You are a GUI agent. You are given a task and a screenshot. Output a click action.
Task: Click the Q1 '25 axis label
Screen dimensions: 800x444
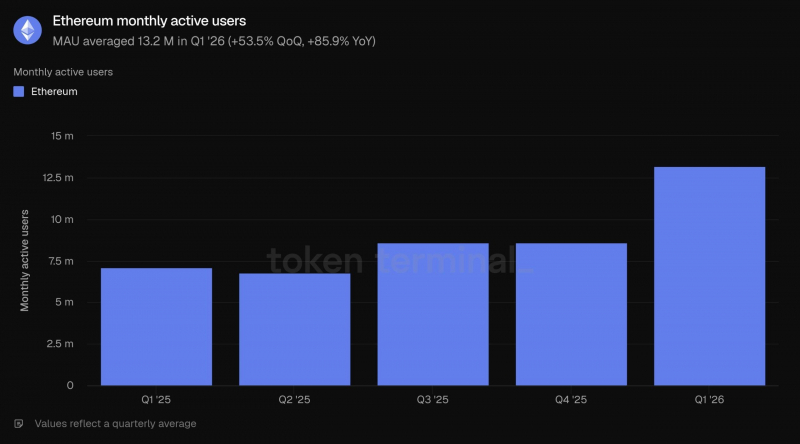coord(156,400)
